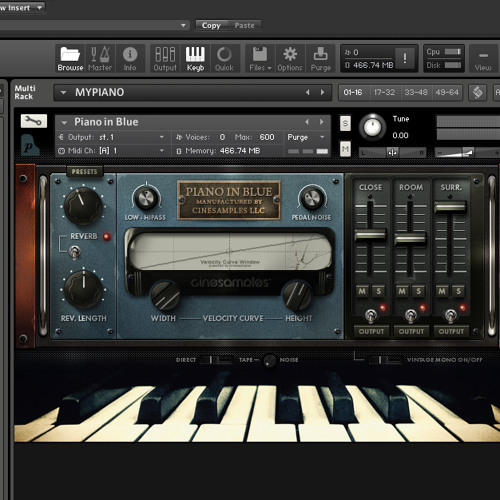This screenshot has height=500, width=500.
Task: Click the Rev. Length knob
Action: [83, 289]
